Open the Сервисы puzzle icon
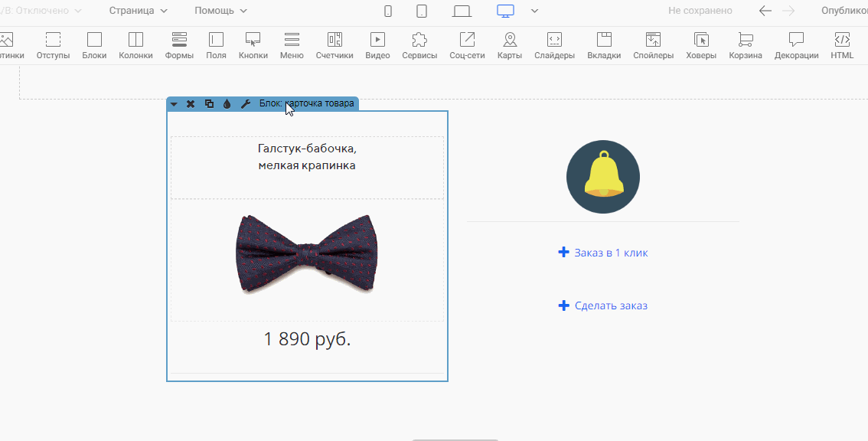The height and width of the screenshot is (441, 868). (x=419, y=45)
